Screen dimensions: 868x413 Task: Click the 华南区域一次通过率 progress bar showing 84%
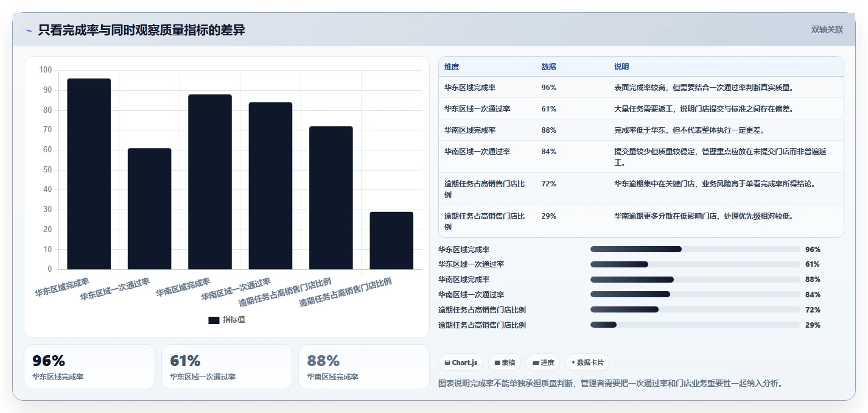pyautogui.click(x=695, y=294)
